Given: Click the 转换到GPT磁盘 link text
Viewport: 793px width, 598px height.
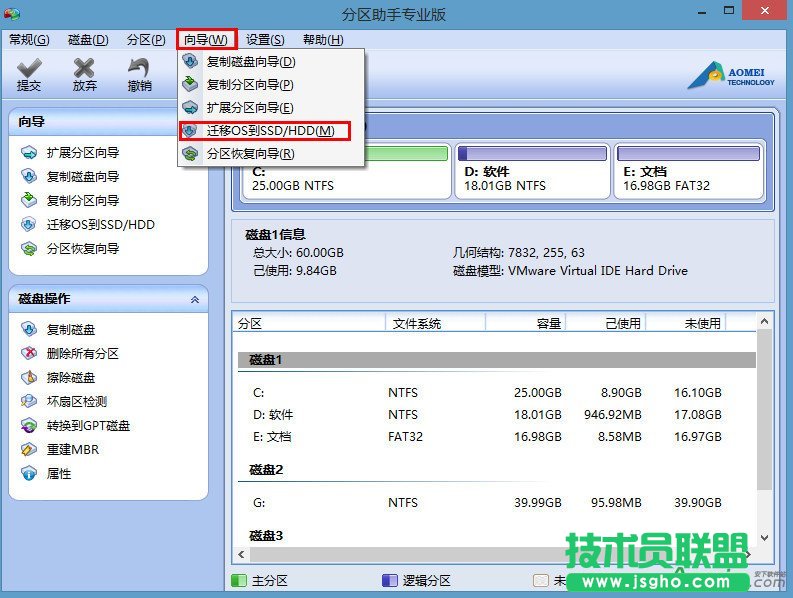Looking at the screenshot, I should [x=88, y=425].
